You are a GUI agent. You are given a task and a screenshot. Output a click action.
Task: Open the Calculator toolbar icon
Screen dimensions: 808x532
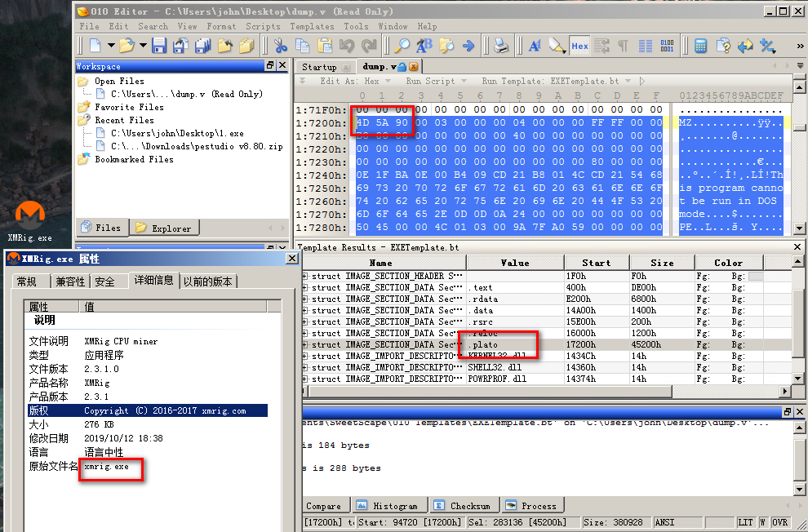[x=700, y=46]
